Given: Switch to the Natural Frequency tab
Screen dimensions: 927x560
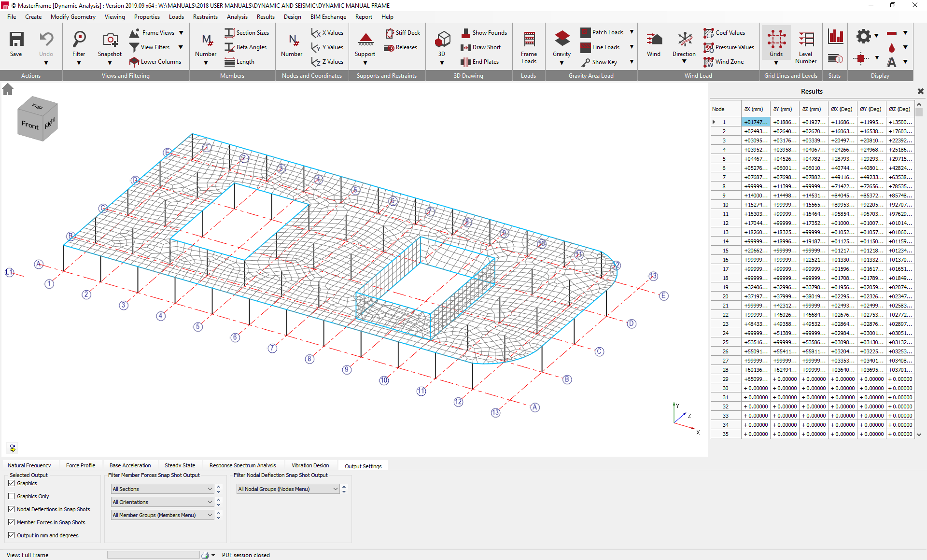Looking at the screenshot, I should click(29, 465).
